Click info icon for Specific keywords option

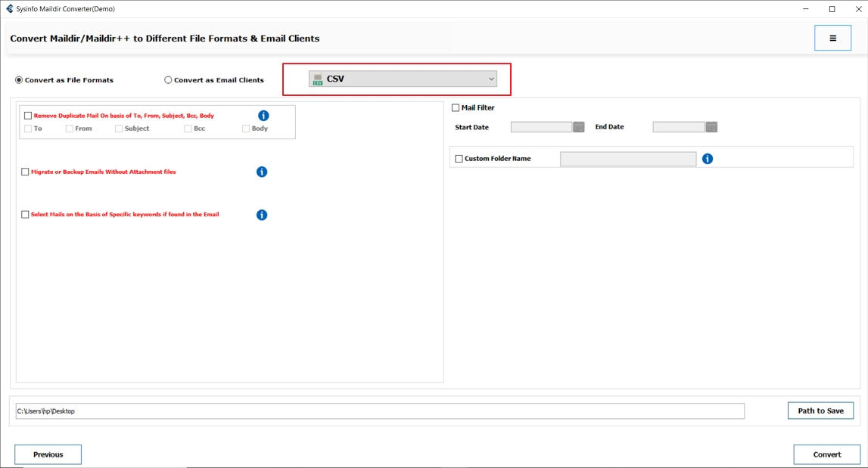(x=262, y=215)
